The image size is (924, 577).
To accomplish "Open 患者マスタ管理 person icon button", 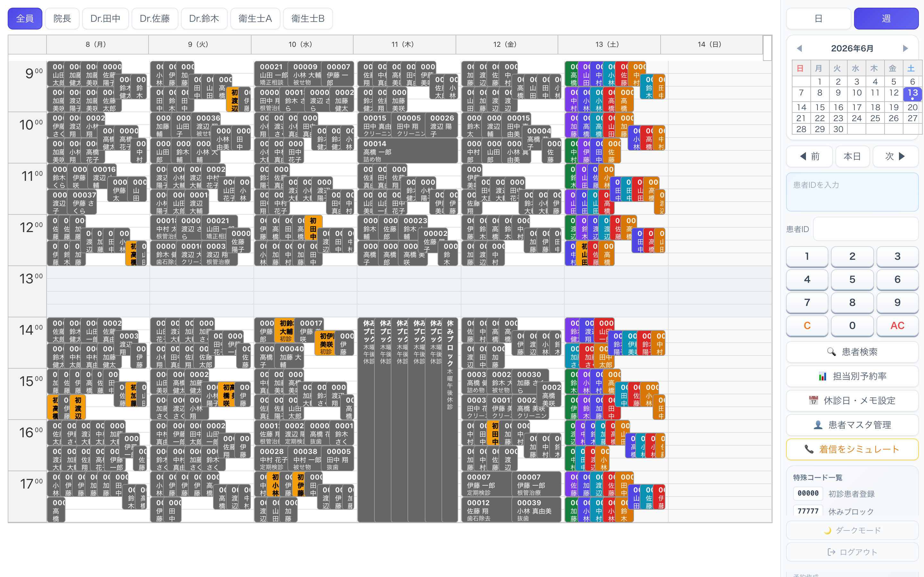I will 852,425.
